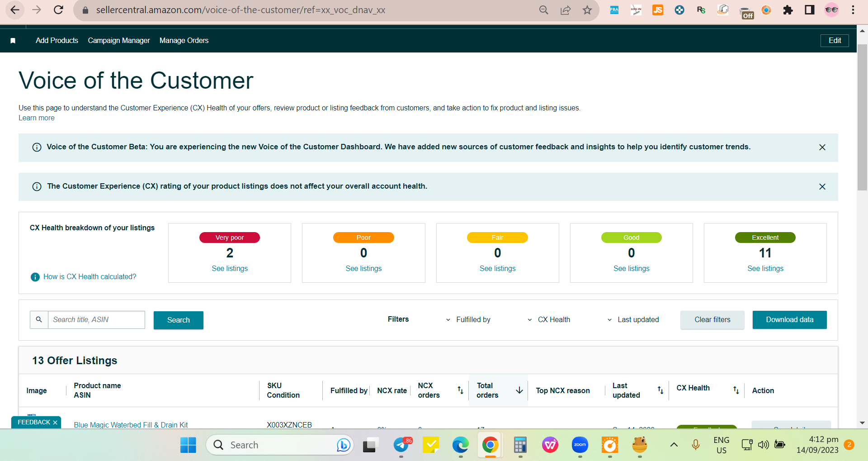This screenshot has width=868, height=461.
Task: See listings with Good CX Health
Action: click(x=631, y=268)
